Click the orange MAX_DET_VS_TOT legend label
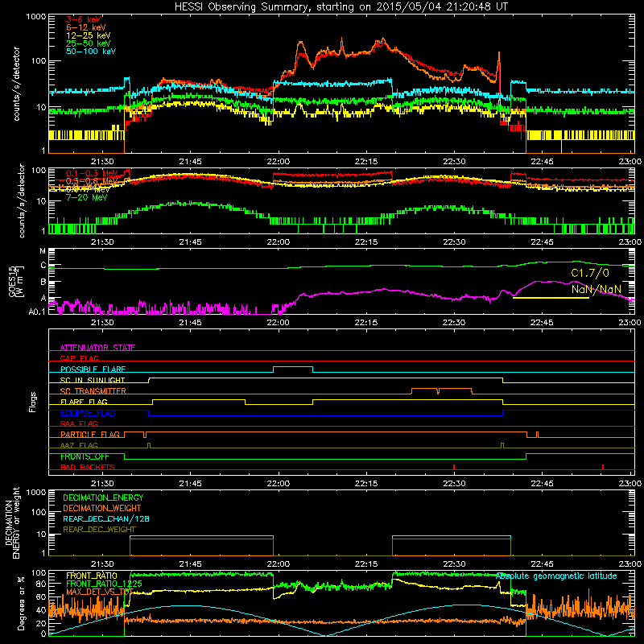 [x=100, y=592]
